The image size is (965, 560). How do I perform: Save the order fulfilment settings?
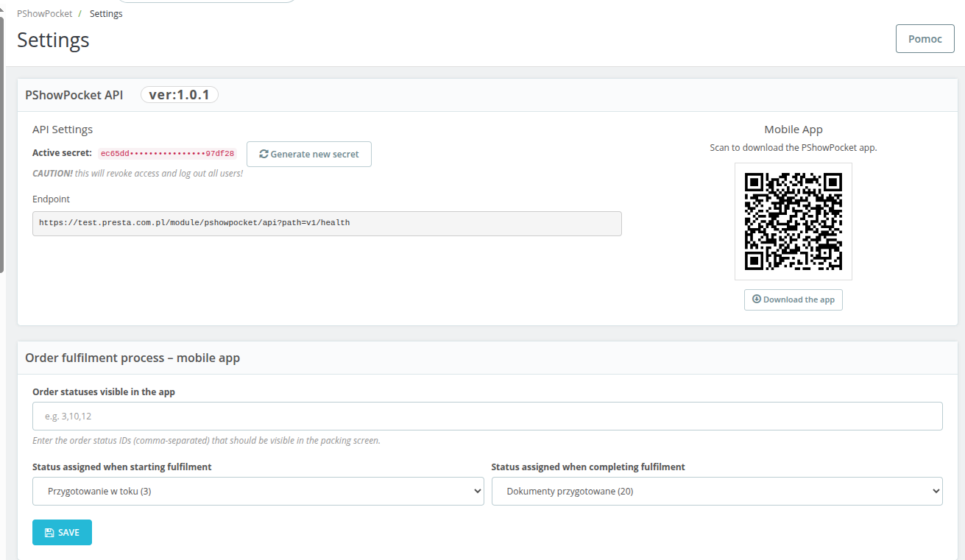(x=62, y=533)
